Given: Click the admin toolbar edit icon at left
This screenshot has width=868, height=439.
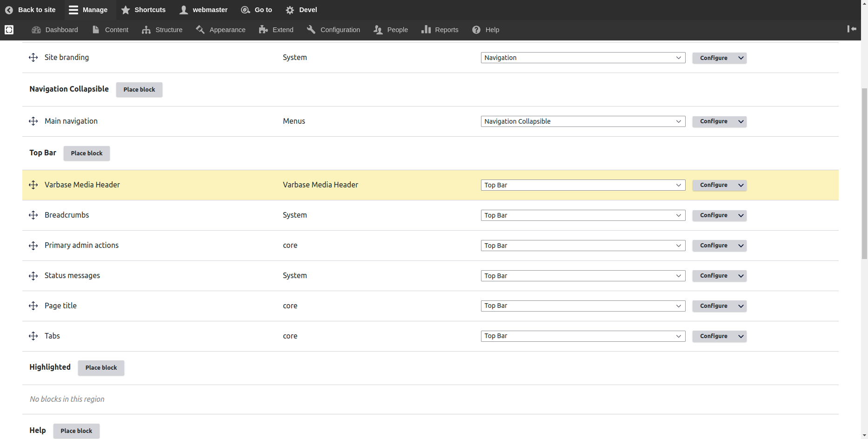Looking at the screenshot, I should click(9, 30).
